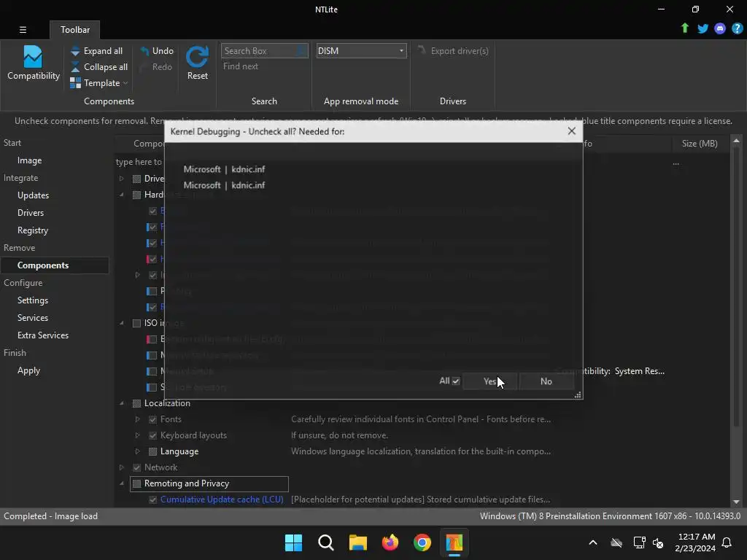Toggle ISO image group checkbox
This screenshot has height=560, width=747.
136,323
